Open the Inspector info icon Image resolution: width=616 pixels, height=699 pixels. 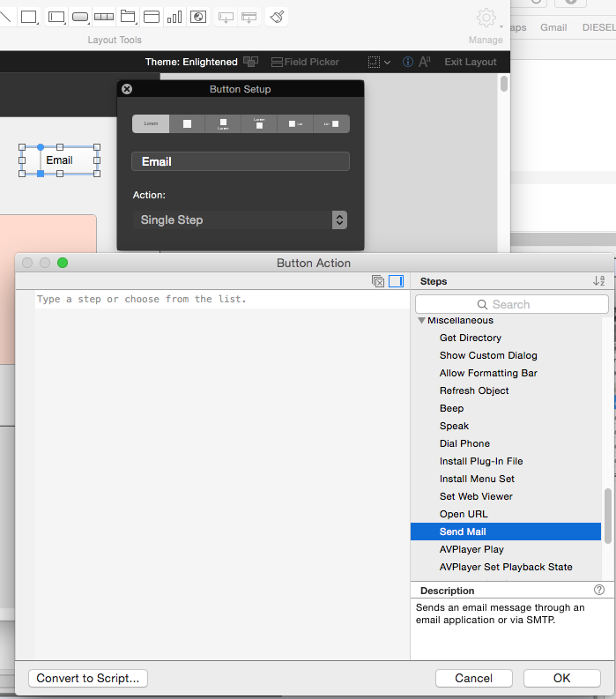[x=407, y=62]
